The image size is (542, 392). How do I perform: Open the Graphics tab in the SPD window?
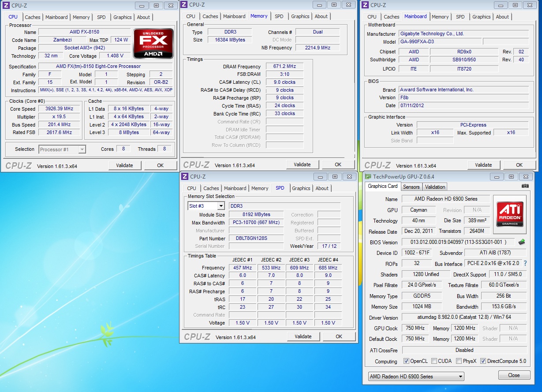(x=301, y=188)
